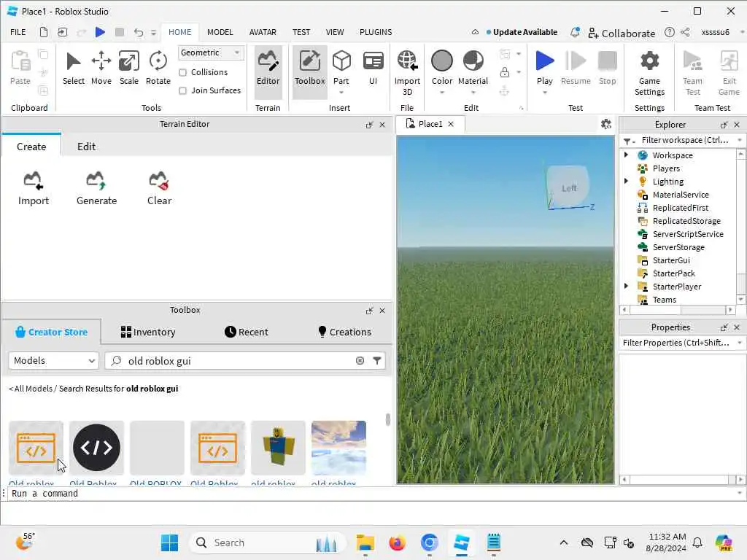The image size is (747, 560).
Task: Select the Noob character model thumbnail
Action: pos(278,447)
